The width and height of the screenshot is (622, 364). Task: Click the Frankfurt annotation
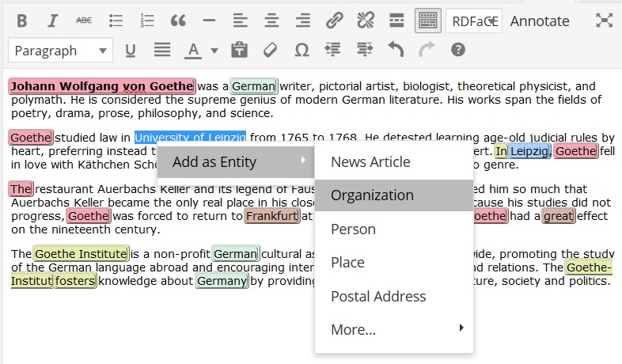coord(271,216)
